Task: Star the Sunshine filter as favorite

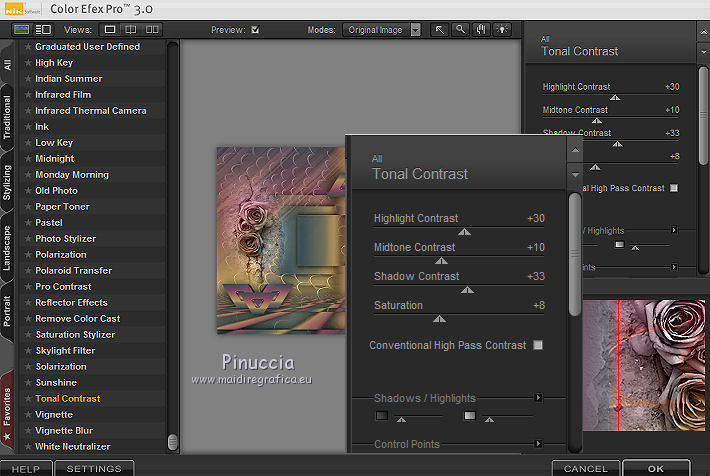Action: tap(28, 383)
